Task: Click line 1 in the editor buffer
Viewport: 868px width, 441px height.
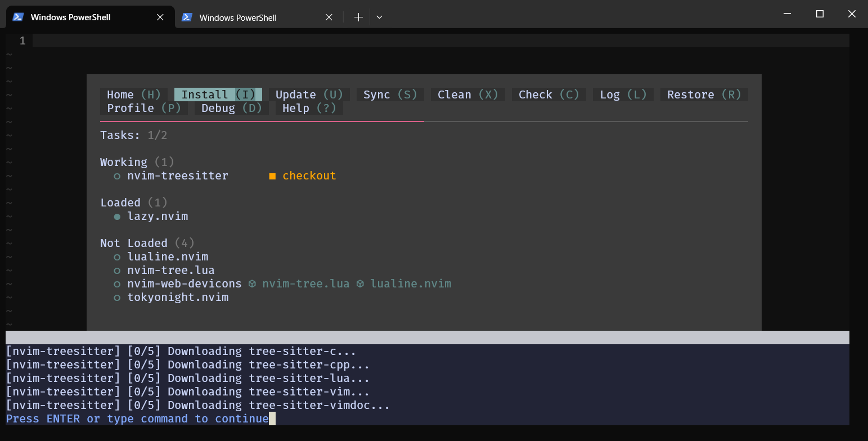Action: pos(439,40)
